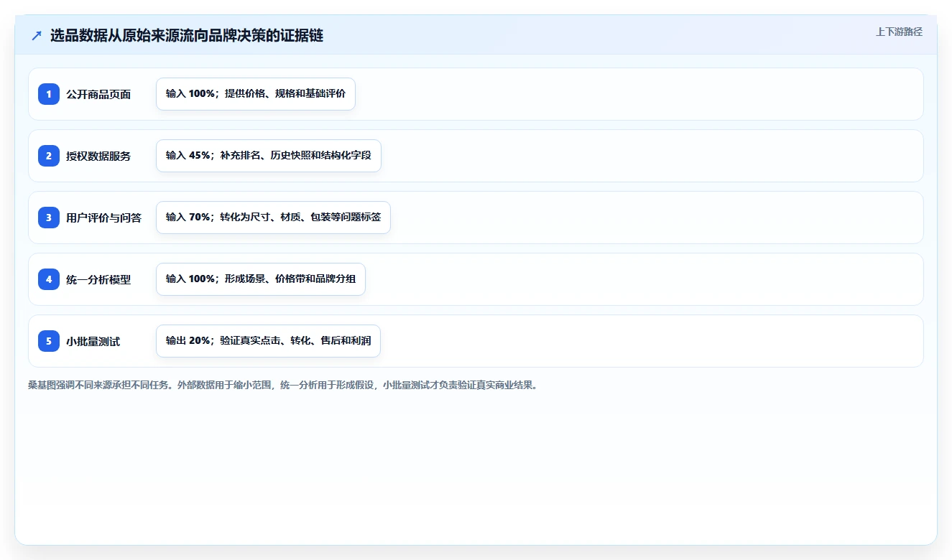Open the 补充排名、历史快照和结构化字段 chip
The image size is (952, 560).
tap(269, 156)
